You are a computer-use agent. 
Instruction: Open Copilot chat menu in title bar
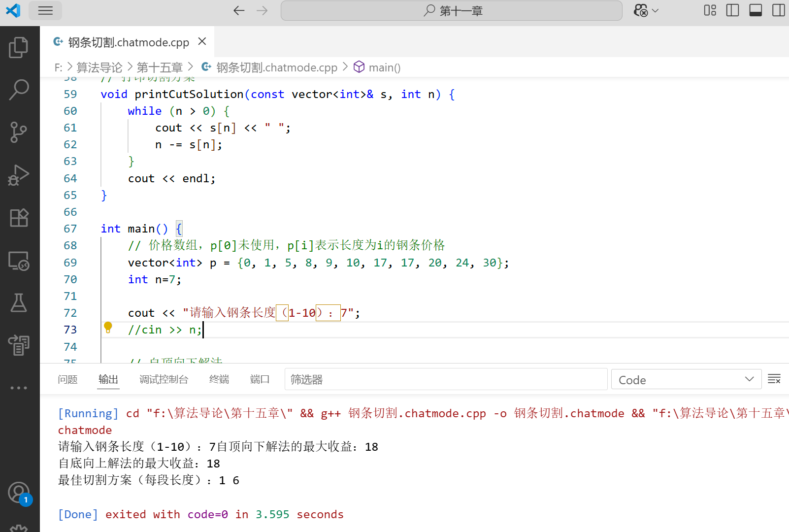[x=646, y=10]
